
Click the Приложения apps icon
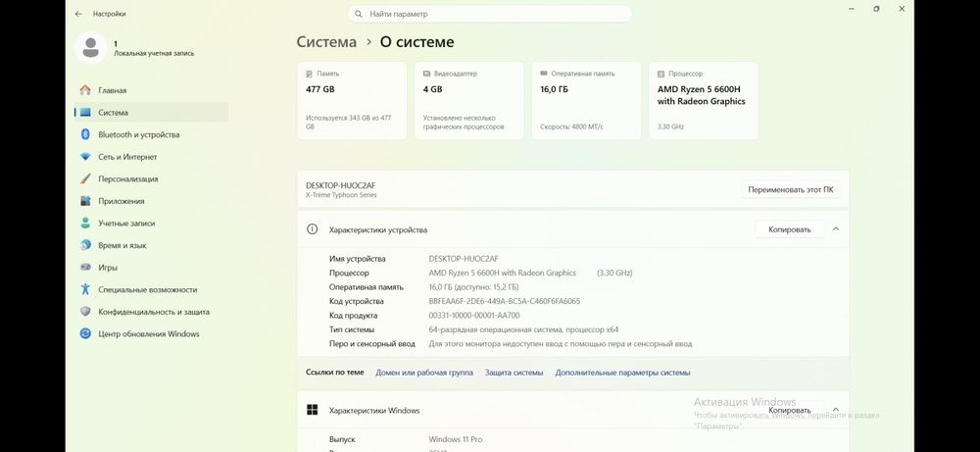pyautogui.click(x=85, y=201)
